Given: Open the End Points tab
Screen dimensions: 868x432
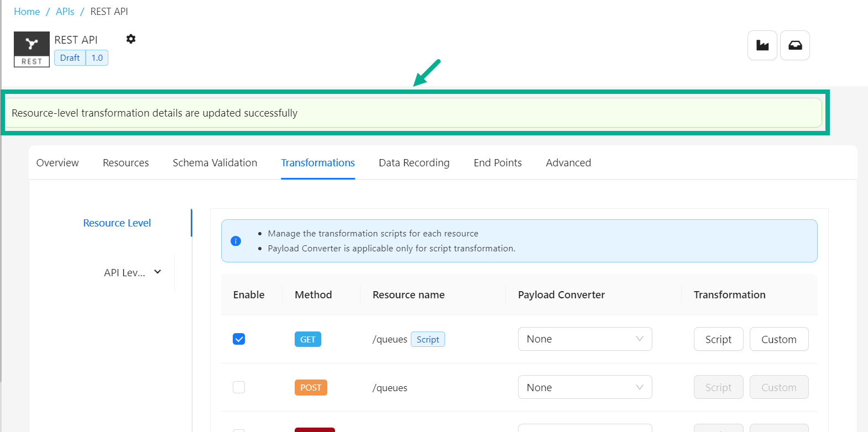Looking at the screenshot, I should 498,163.
